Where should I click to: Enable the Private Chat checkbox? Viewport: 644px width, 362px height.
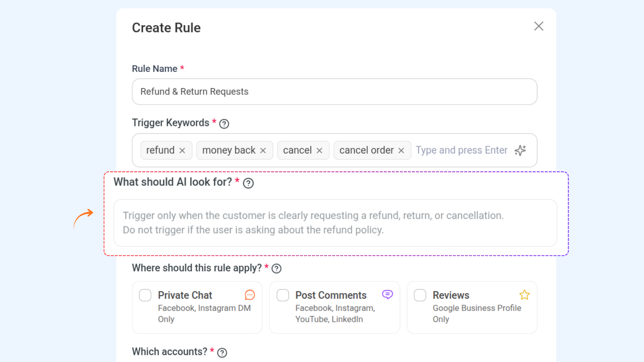(145, 295)
